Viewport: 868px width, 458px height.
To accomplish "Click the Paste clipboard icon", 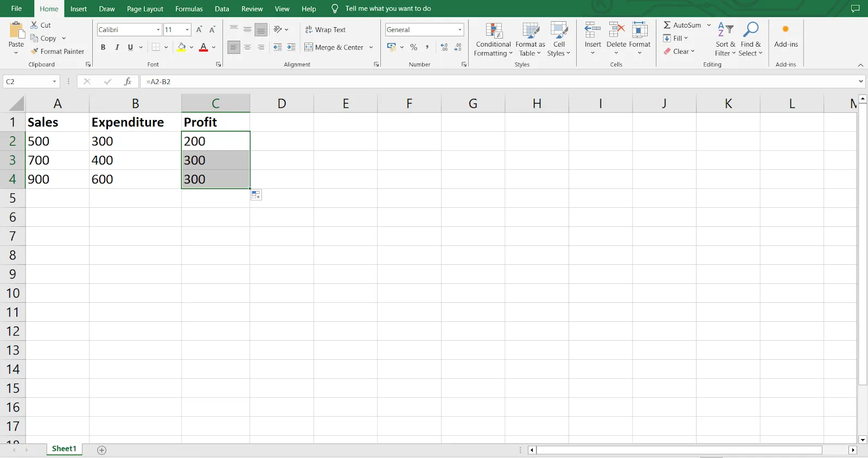I will [x=16, y=30].
